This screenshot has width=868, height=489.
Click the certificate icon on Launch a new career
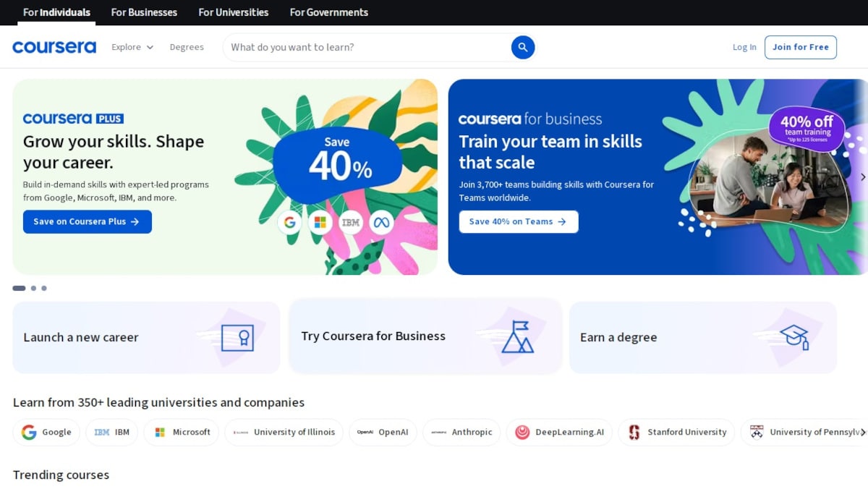pyautogui.click(x=237, y=337)
